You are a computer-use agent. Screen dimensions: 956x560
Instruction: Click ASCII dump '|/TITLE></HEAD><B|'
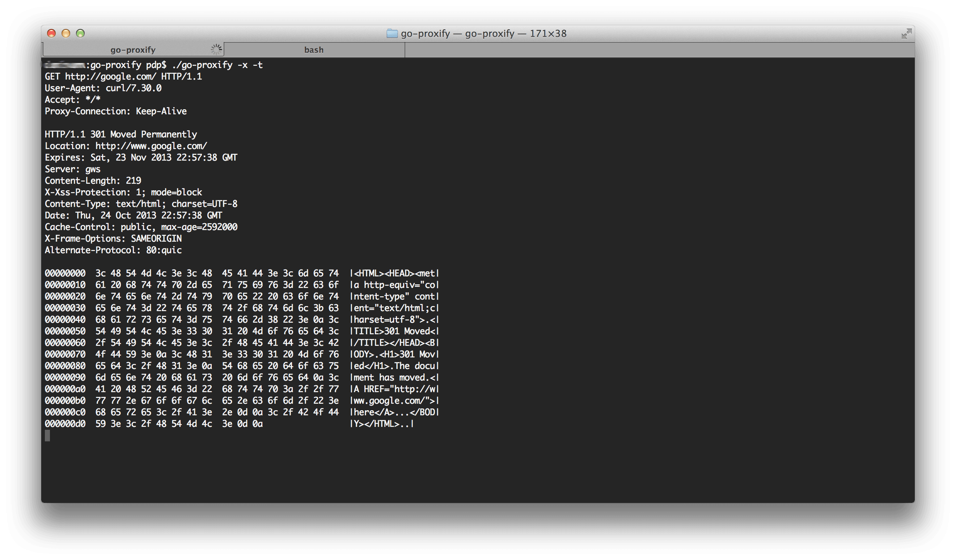click(x=394, y=343)
